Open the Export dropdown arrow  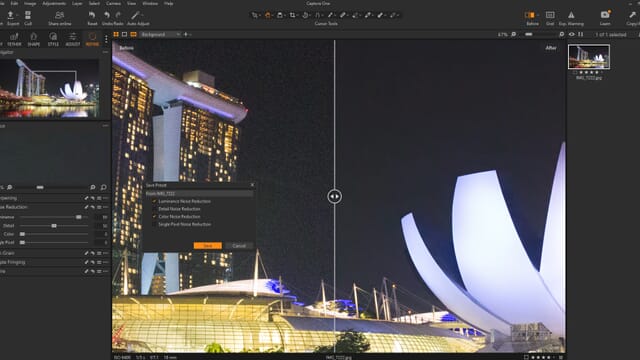pos(18,16)
